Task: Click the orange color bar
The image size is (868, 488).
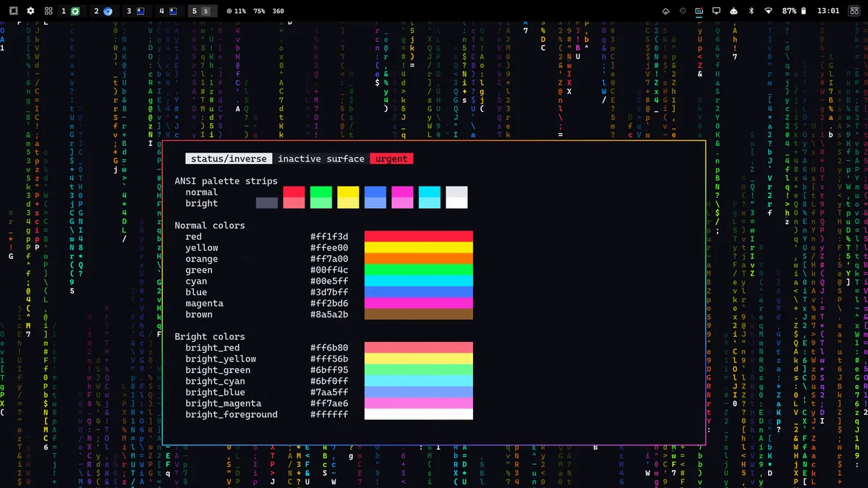Action: click(x=419, y=259)
